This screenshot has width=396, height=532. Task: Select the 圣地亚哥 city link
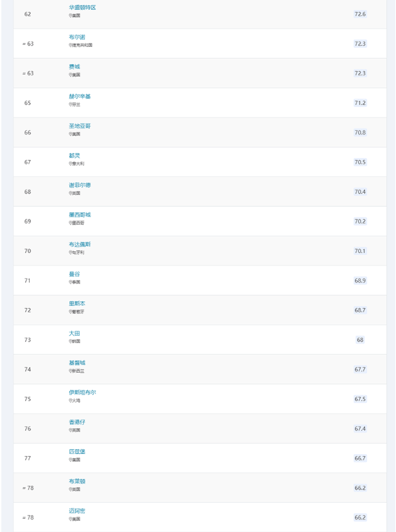tap(80, 126)
